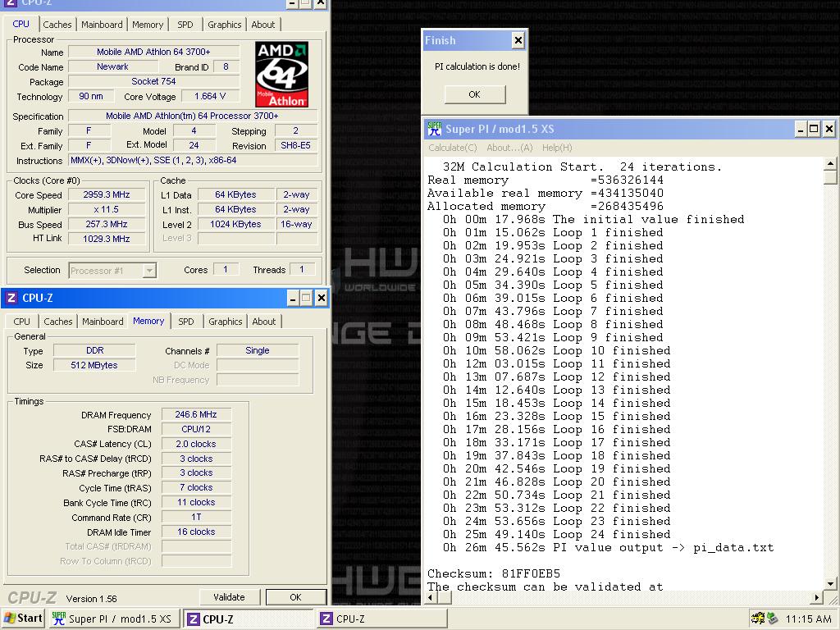Click the Super PI vertical scrollbar thumb
840x630 pixels.
(x=830, y=177)
